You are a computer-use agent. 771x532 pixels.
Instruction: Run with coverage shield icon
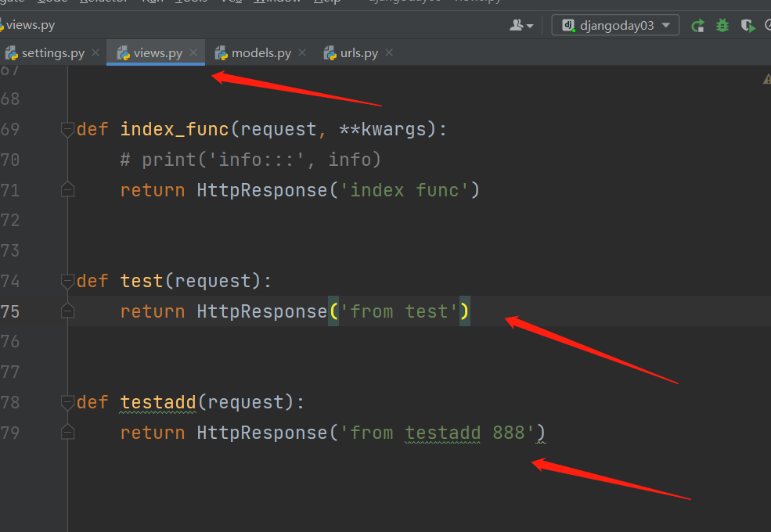748,25
